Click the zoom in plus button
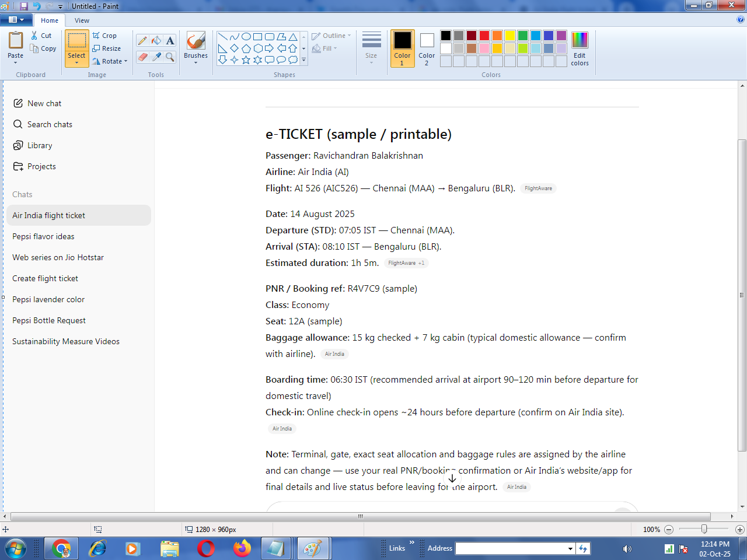 tap(740, 530)
